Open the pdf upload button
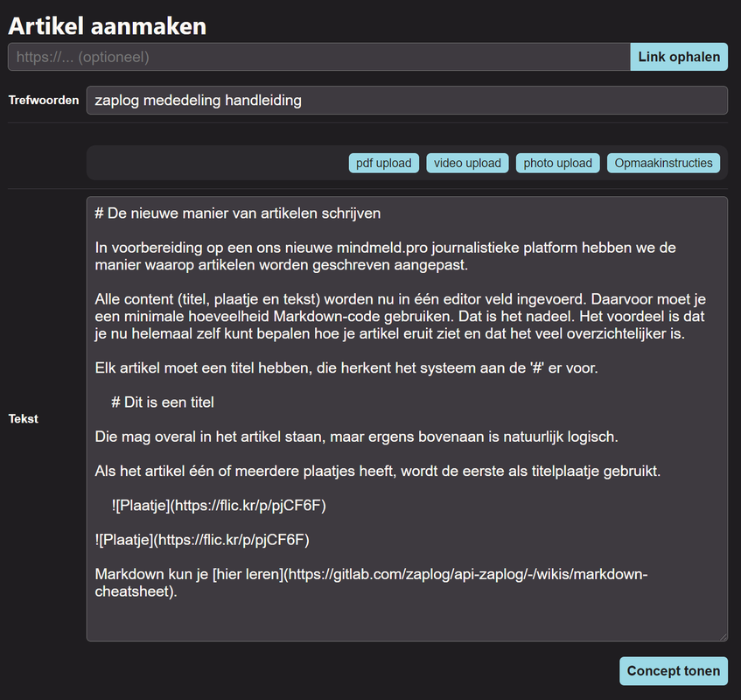The image size is (741, 700). 384,163
